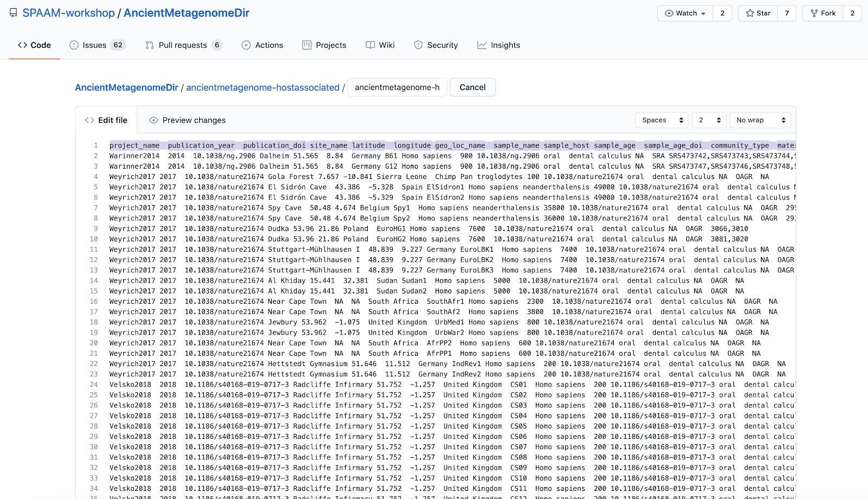Edit the file name input field
The width and height of the screenshot is (868, 499).
click(x=397, y=87)
